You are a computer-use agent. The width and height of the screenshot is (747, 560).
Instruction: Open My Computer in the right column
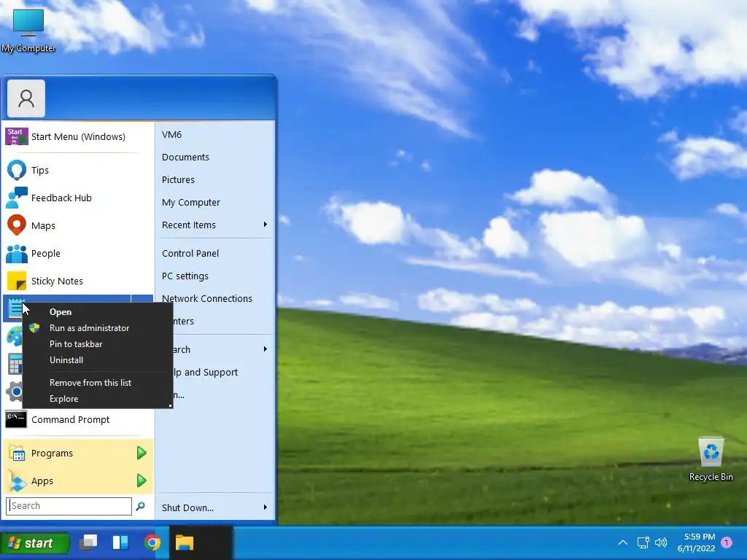[215, 203]
